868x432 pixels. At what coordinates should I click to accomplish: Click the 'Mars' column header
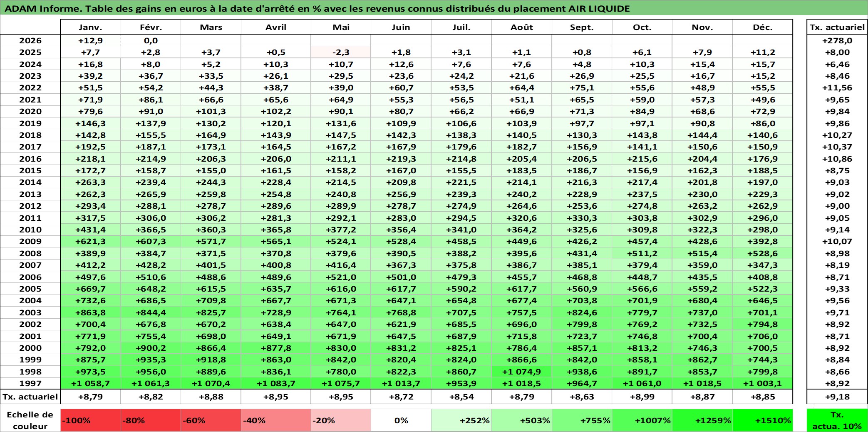tap(211, 27)
